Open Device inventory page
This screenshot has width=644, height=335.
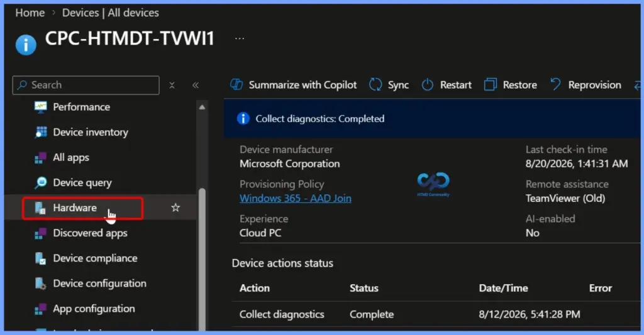[91, 132]
